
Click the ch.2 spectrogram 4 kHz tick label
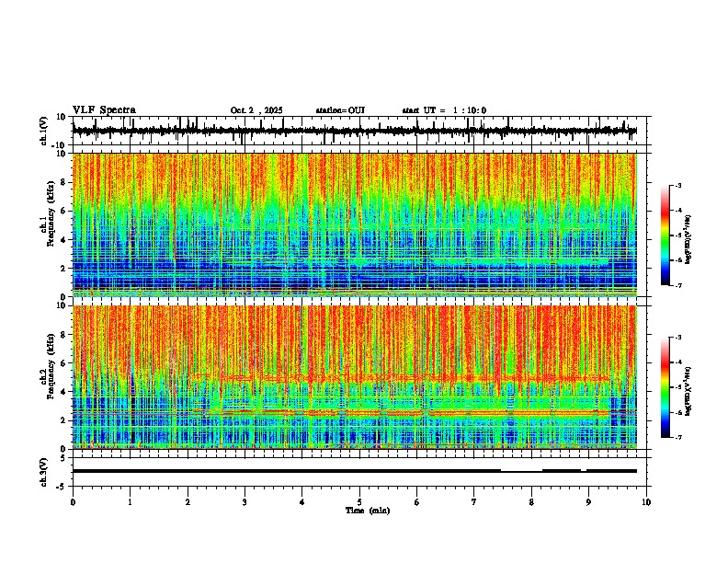[x=63, y=392]
